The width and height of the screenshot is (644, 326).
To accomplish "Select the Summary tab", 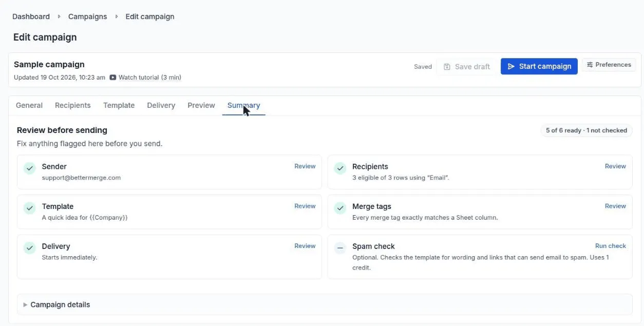I will click(244, 105).
